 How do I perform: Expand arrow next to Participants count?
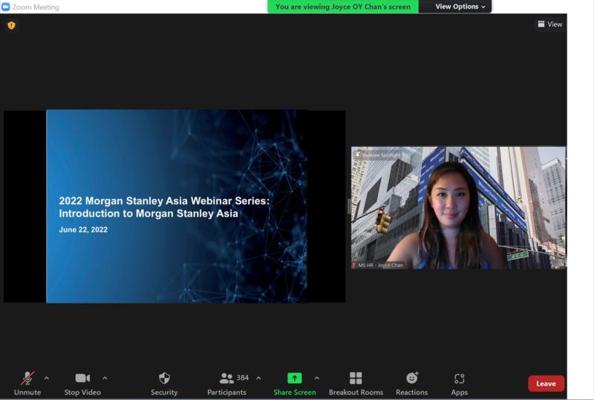click(x=258, y=378)
